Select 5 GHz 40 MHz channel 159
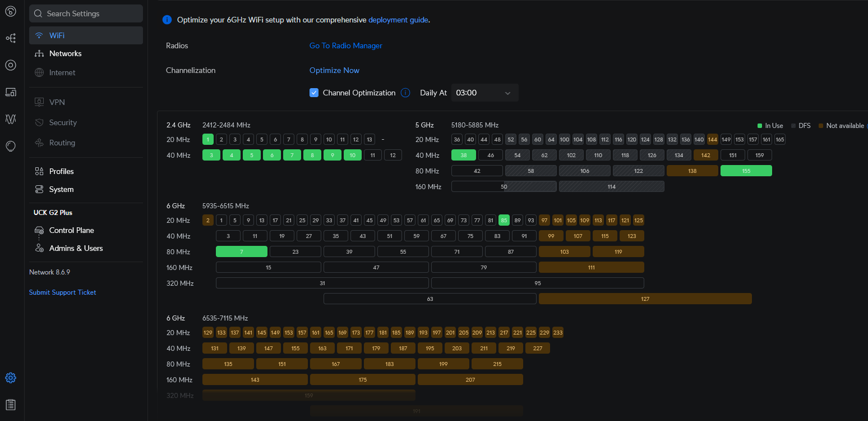 (x=760, y=155)
